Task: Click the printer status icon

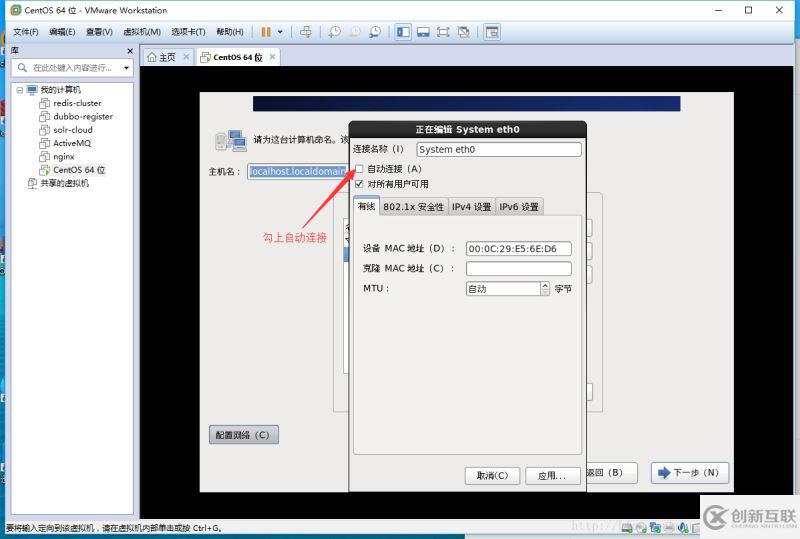Action: tap(669, 528)
